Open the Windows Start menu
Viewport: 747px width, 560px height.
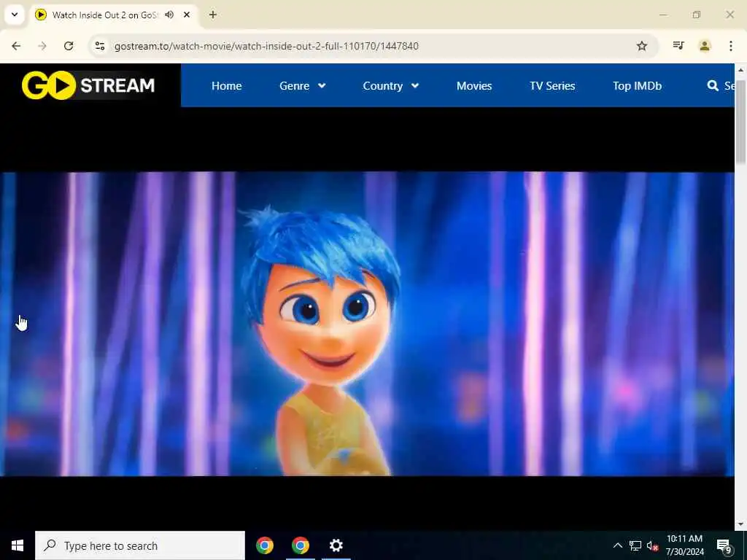pos(18,545)
